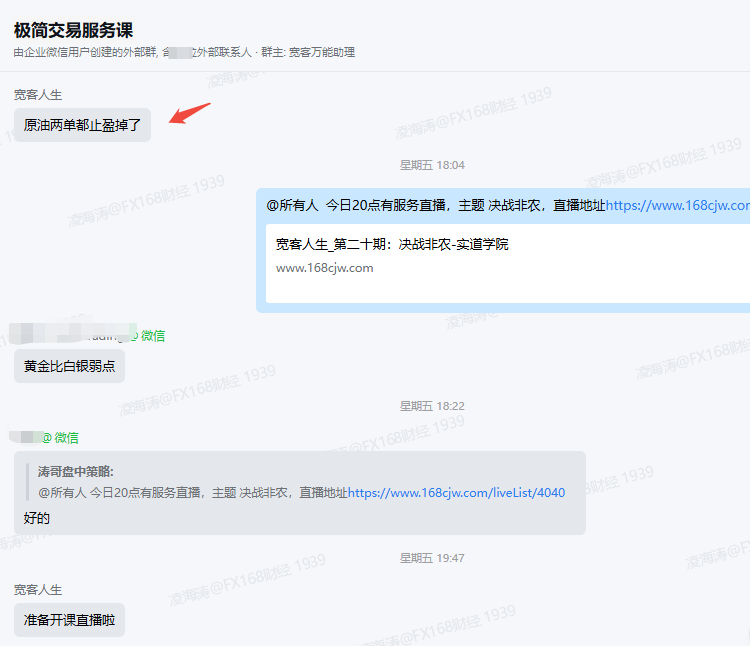The width and height of the screenshot is (750, 646).
Task: Click sender 宽客人生 above the crude oil message
Action: point(38,95)
